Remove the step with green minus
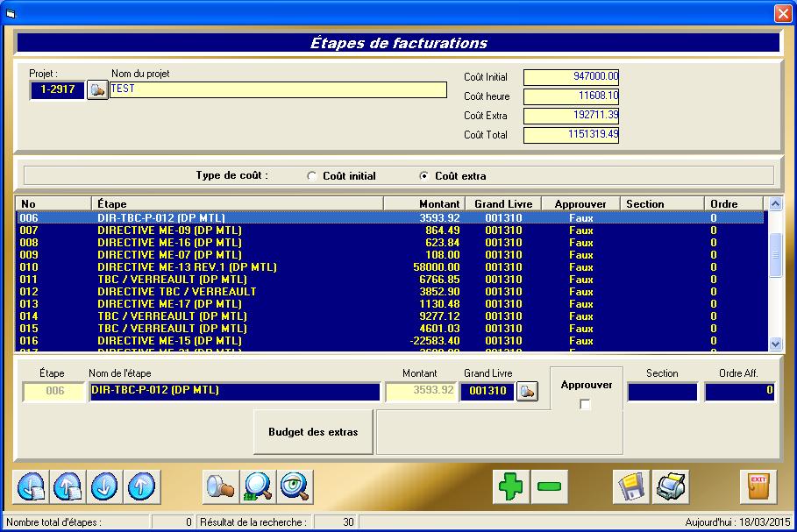 pyautogui.click(x=549, y=486)
